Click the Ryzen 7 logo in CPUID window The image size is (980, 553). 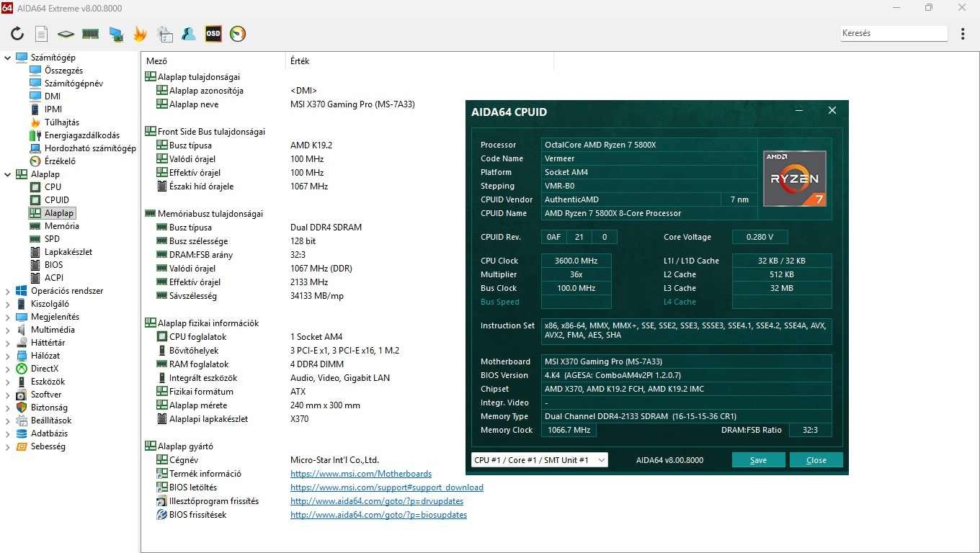point(795,179)
